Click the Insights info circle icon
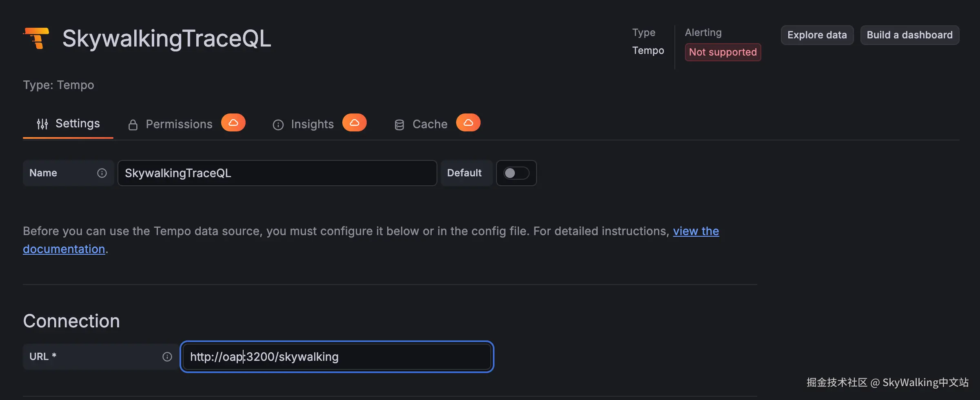 278,125
